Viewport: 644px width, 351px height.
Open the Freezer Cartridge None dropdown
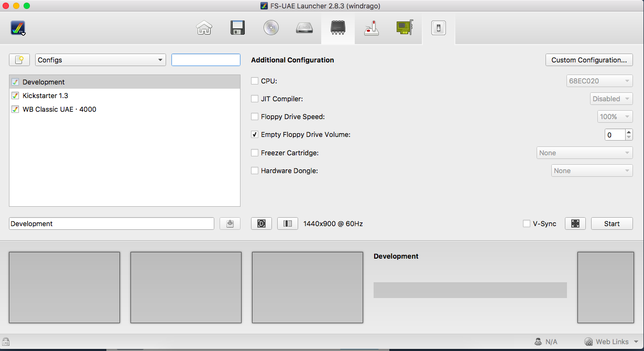point(585,153)
